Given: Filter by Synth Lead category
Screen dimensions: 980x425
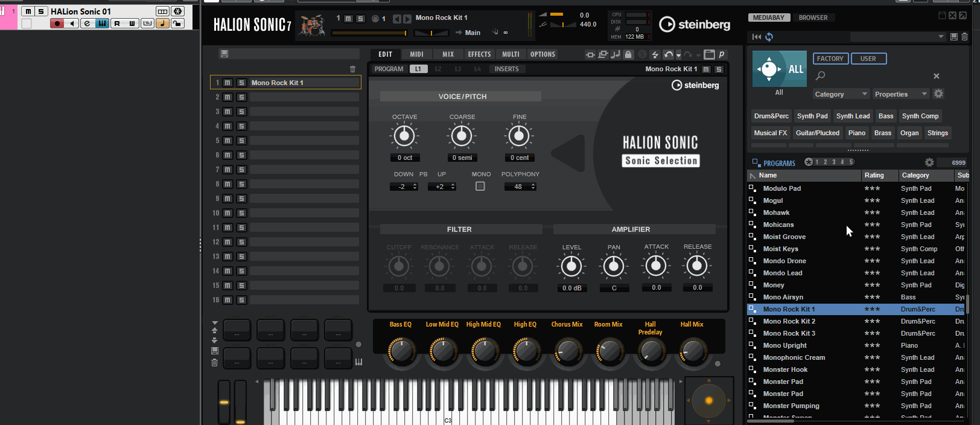Looking at the screenshot, I should (853, 116).
